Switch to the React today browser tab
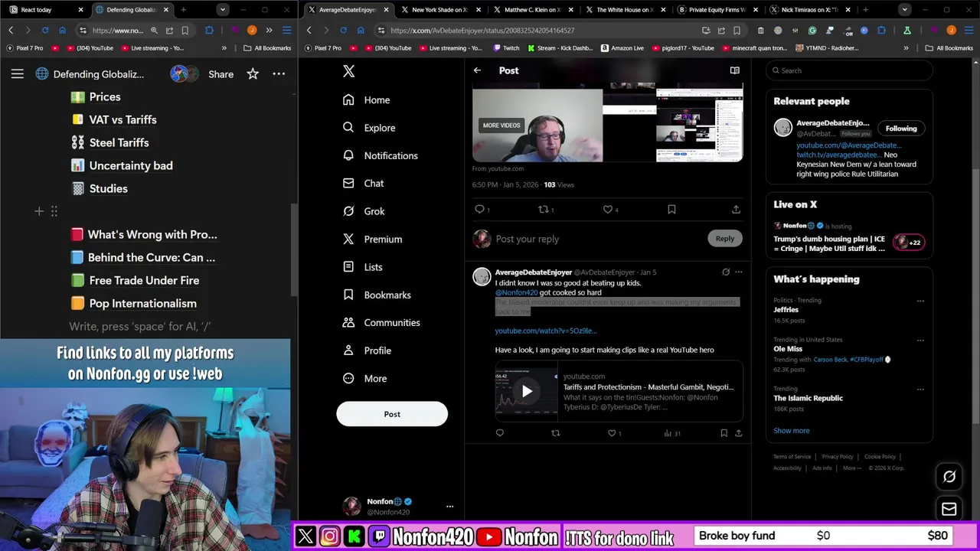Screen dimensions: 980x551 pyautogui.click(x=45, y=10)
